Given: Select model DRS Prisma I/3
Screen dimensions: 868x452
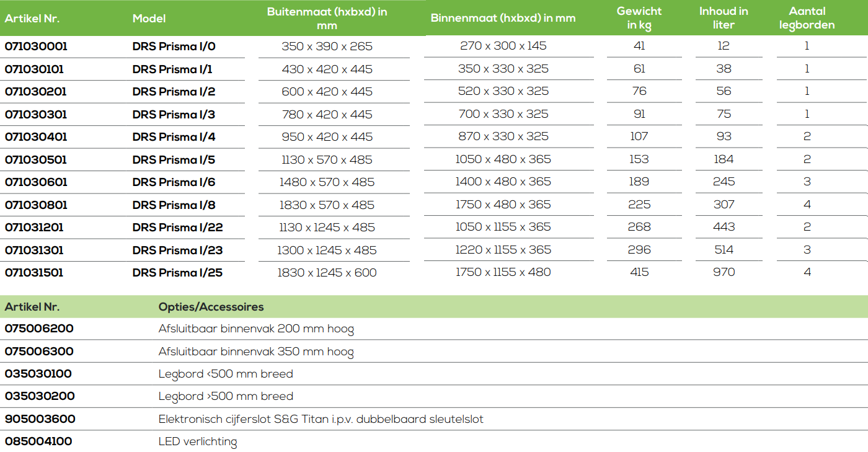Looking at the screenshot, I should (x=174, y=115).
